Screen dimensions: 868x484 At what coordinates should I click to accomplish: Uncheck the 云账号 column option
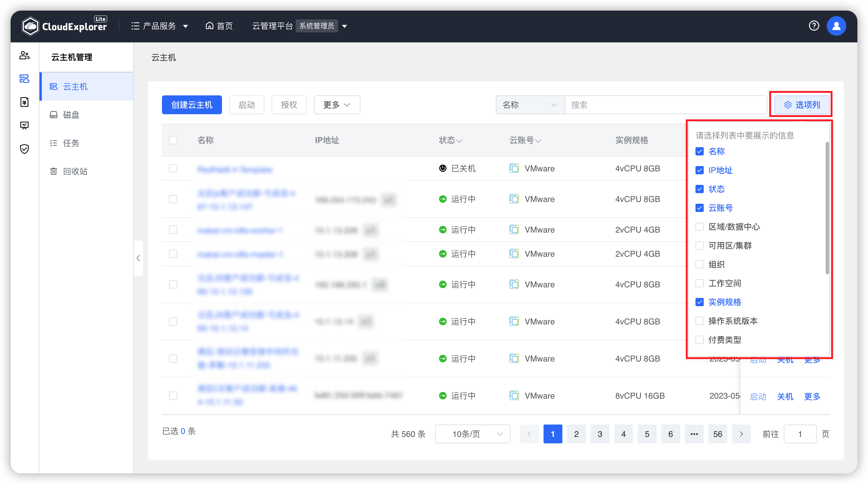click(x=700, y=208)
